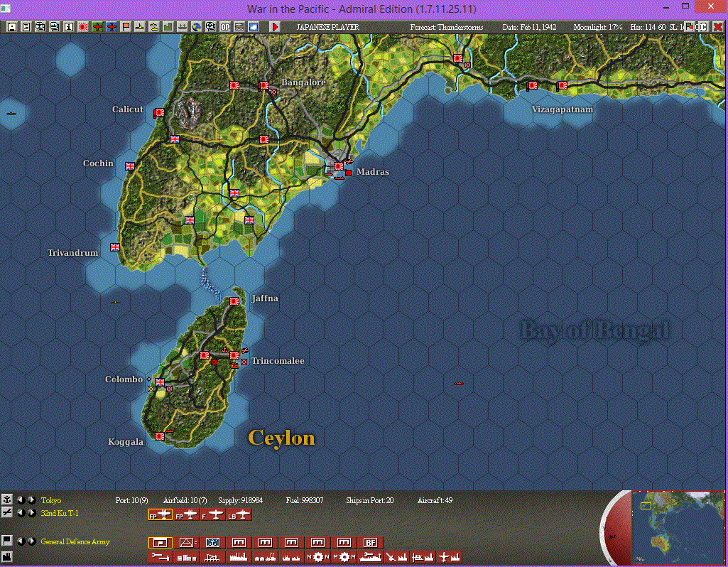Click the yellow double ship toolbar icon
Viewport: 728px width, 567px height.
click(153, 27)
